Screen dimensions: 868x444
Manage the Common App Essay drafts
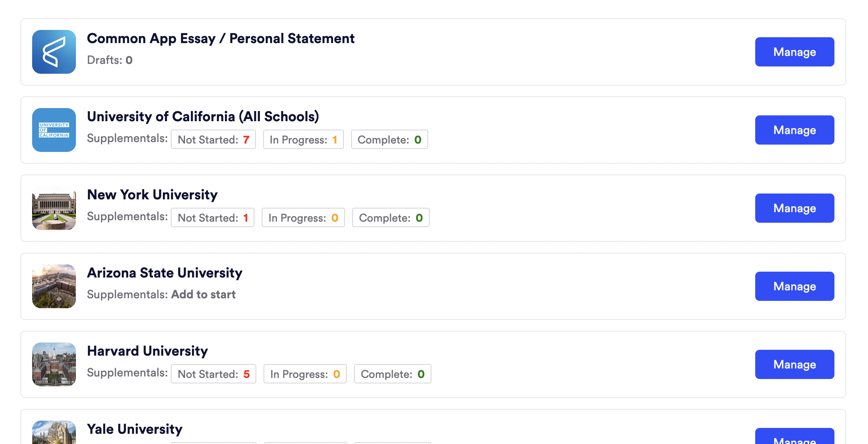[x=795, y=52]
